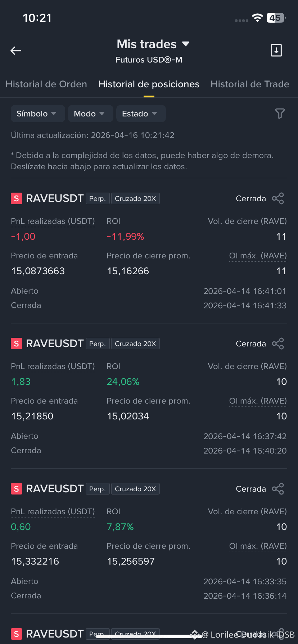Open the Modo filter dropdown
Screen dimensions: 298x644
coord(91,114)
